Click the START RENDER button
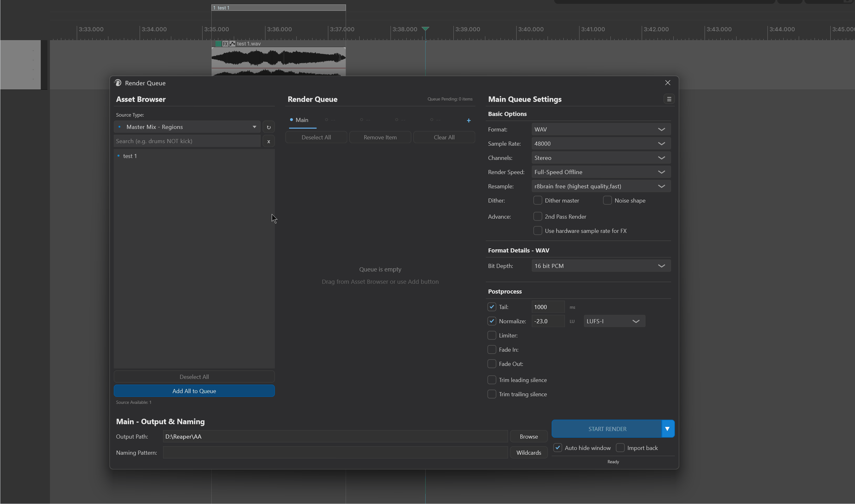 point(607,429)
